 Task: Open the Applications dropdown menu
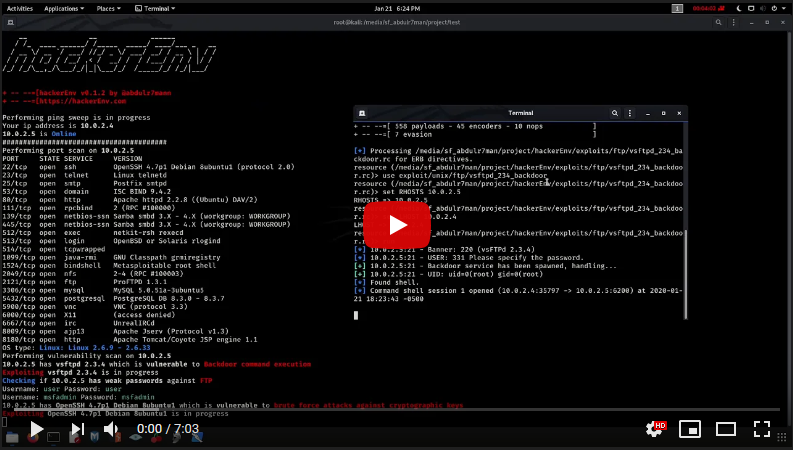tap(64, 9)
